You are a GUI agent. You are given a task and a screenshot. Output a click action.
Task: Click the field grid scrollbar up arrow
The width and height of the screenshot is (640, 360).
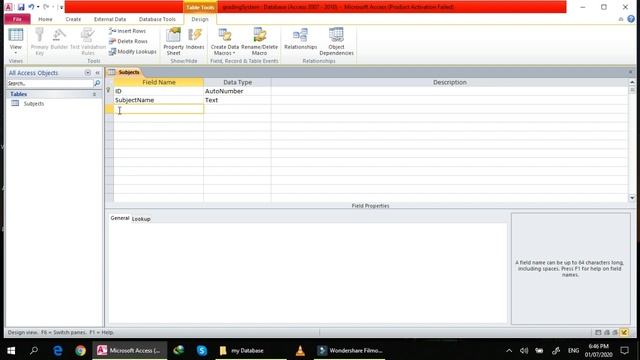click(x=632, y=82)
